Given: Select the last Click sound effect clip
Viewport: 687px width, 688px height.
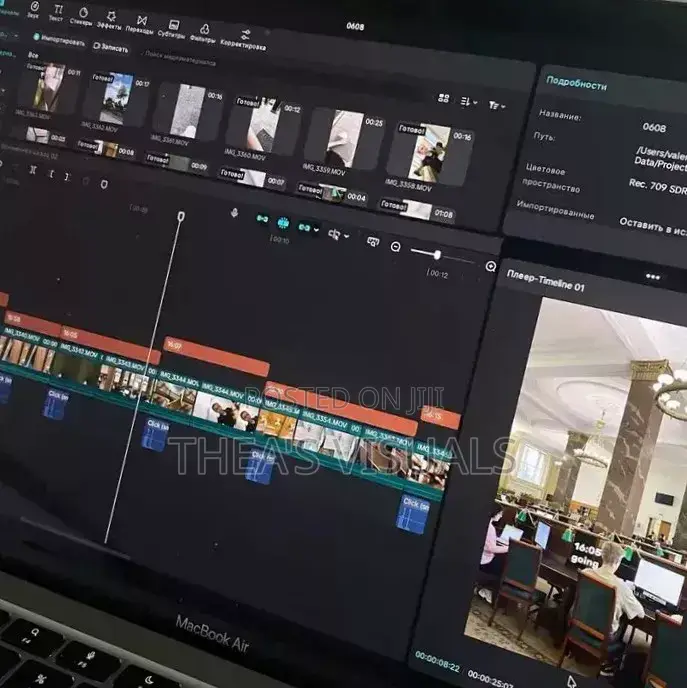Looking at the screenshot, I should pos(413,515).
